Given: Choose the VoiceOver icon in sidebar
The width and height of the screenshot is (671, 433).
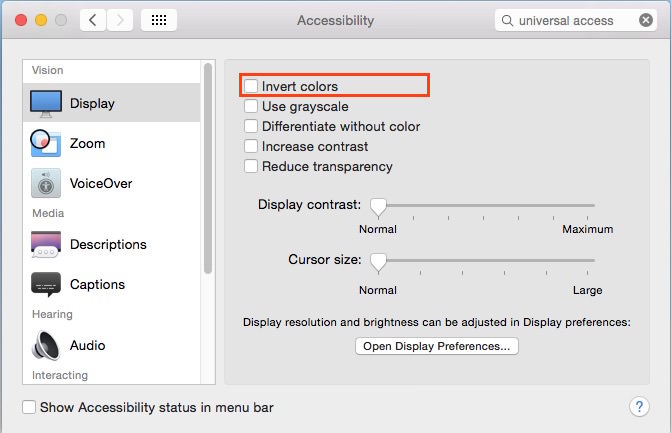Looking at the screenshot, I should click(46, 183).
